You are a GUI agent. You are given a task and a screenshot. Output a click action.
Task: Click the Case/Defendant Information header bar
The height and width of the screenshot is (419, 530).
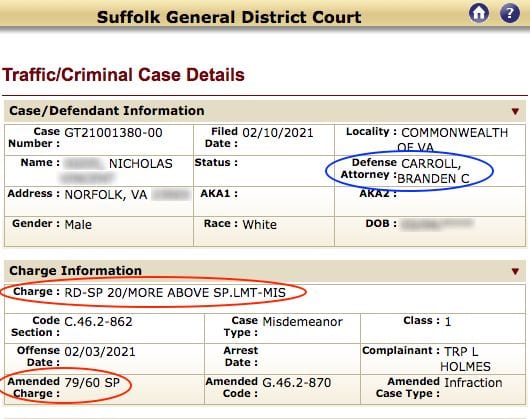[x=265, y=111]
